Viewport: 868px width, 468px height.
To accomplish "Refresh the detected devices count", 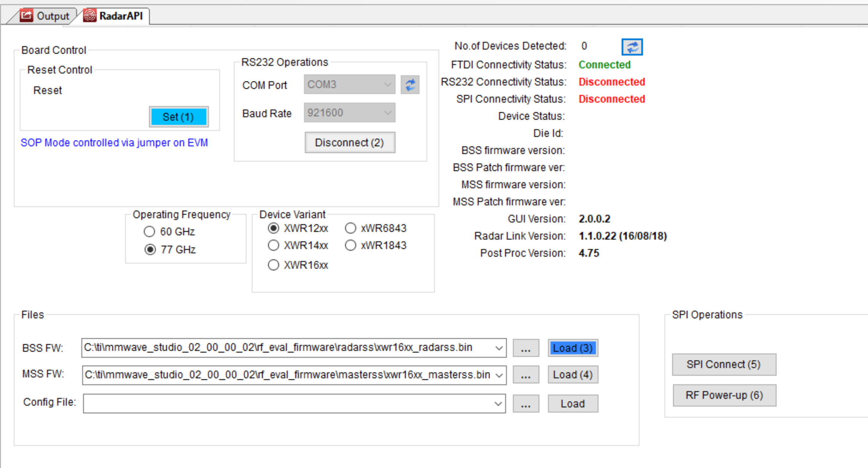I will [632, 47].
